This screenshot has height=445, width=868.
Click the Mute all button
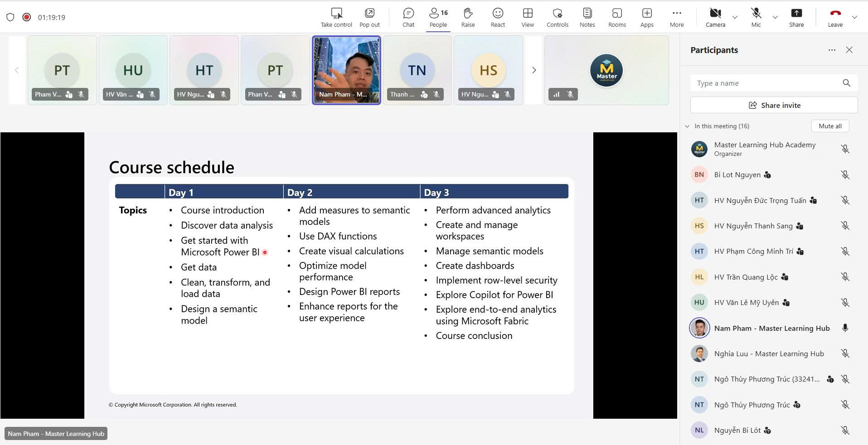[829, 126]
